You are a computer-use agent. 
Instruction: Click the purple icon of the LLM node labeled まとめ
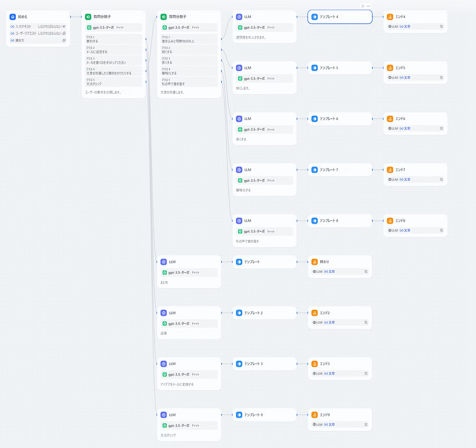[x=164, y=262]
